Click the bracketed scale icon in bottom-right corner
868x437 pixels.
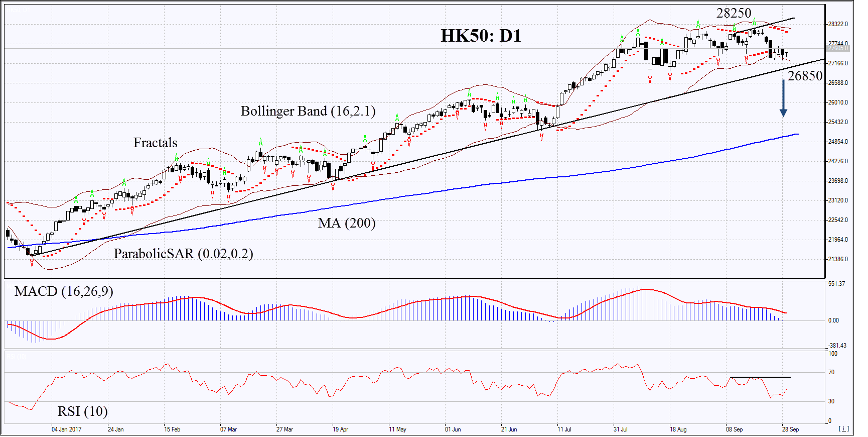pos(844,429)
